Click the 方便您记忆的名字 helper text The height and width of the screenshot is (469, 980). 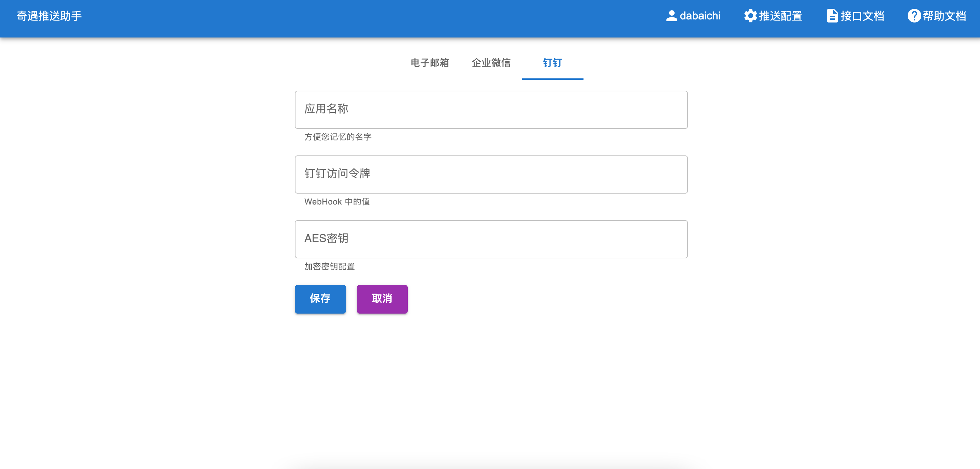338,137
